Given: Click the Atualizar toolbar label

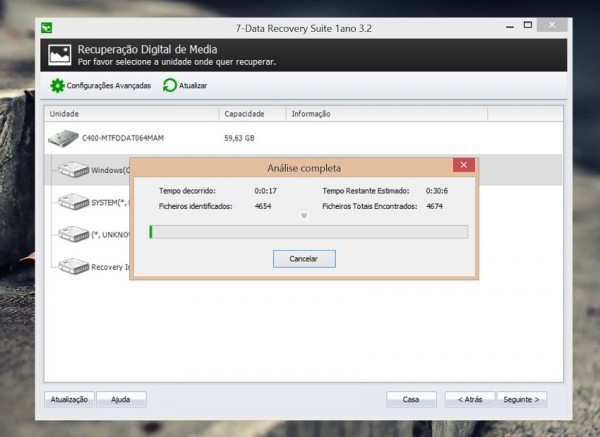Looking at the screenshot, I should pyautogui.click(x=193, y=86).
